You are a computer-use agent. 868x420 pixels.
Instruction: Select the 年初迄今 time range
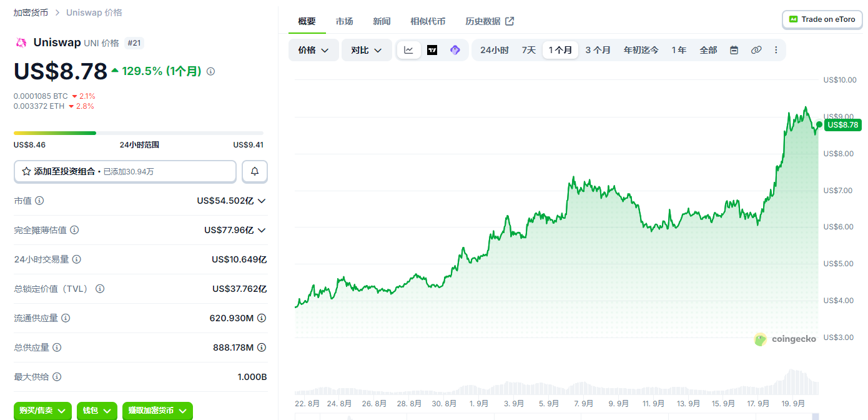click(x=641, y=50)
